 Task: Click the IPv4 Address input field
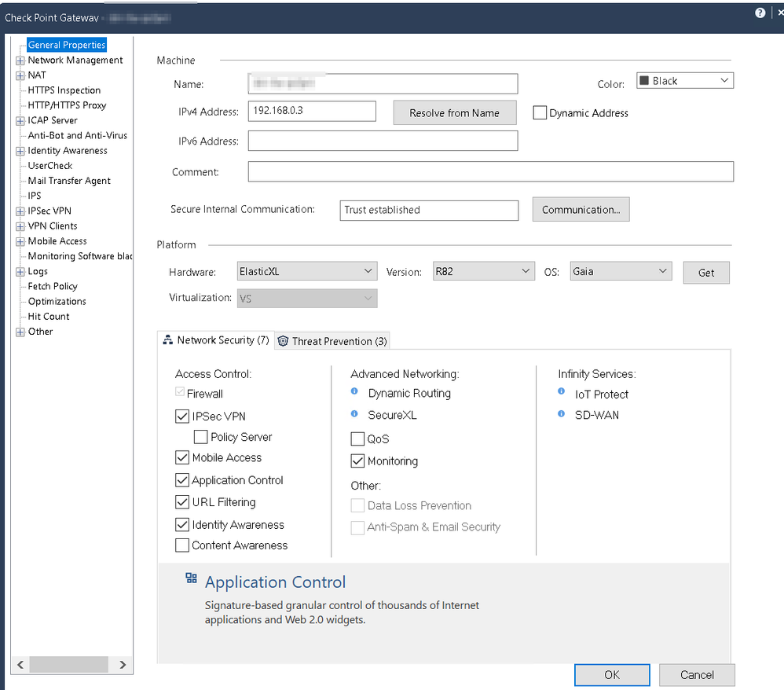click(312, 111)
